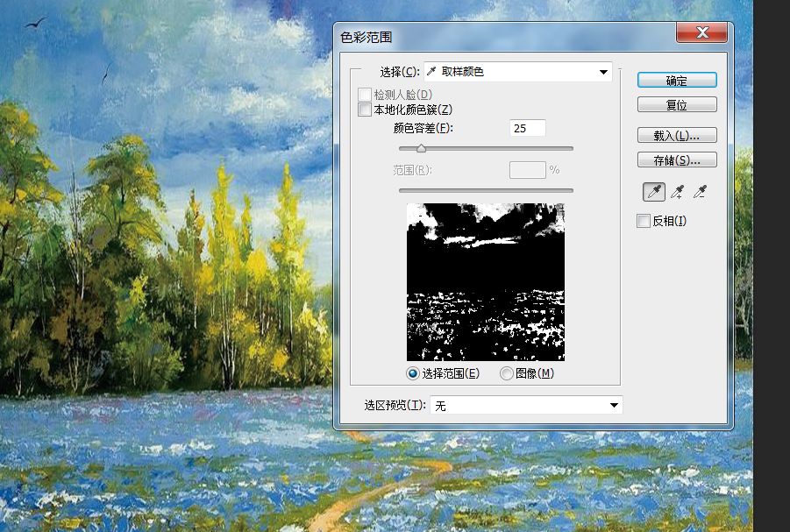The height and width of the screenshot is (532, 790).
Task: Close the 色彩范围 dialog
Action: [x=701, y=32]
